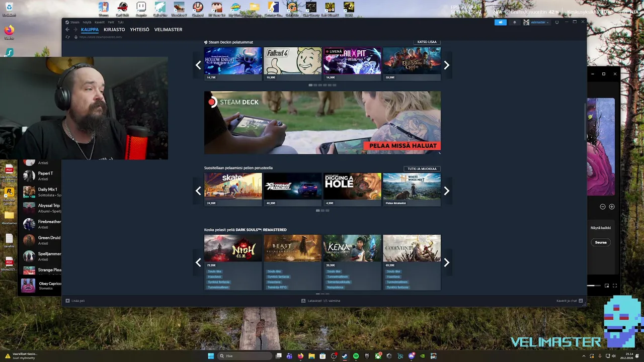Open the Ball x Pit live tile

pos(352,64)
